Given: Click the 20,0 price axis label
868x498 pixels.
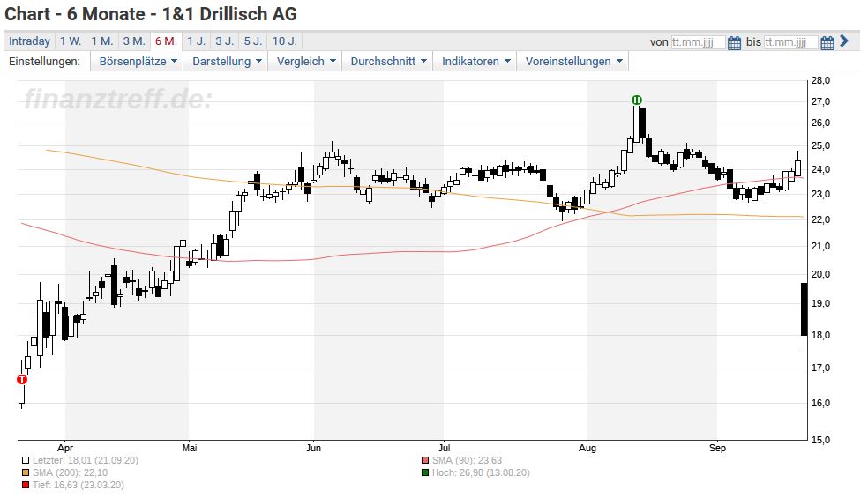Looking at the screenshot, I should pos(820,274).
